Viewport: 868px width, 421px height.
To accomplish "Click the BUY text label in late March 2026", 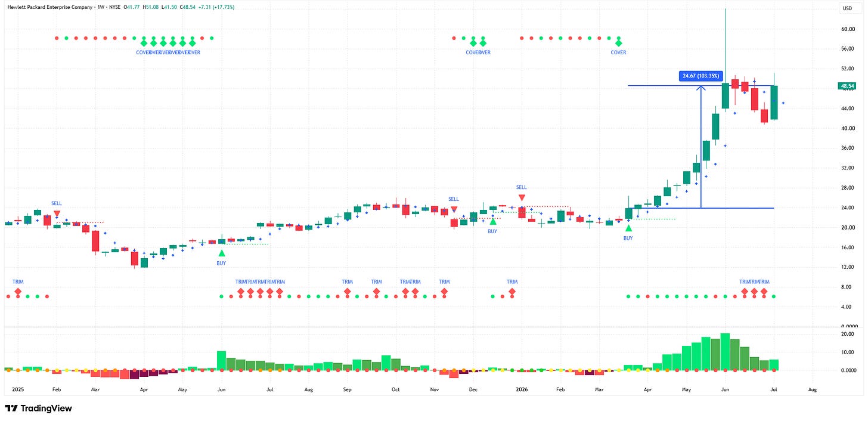I will (628, 238).
